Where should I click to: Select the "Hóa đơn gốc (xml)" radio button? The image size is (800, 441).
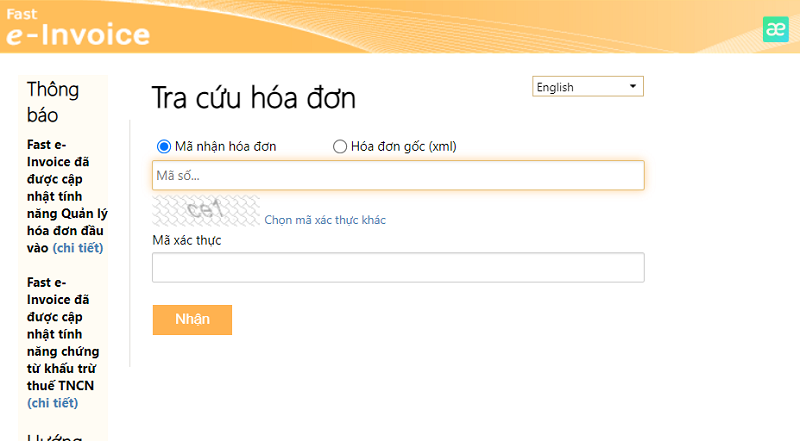340,147
